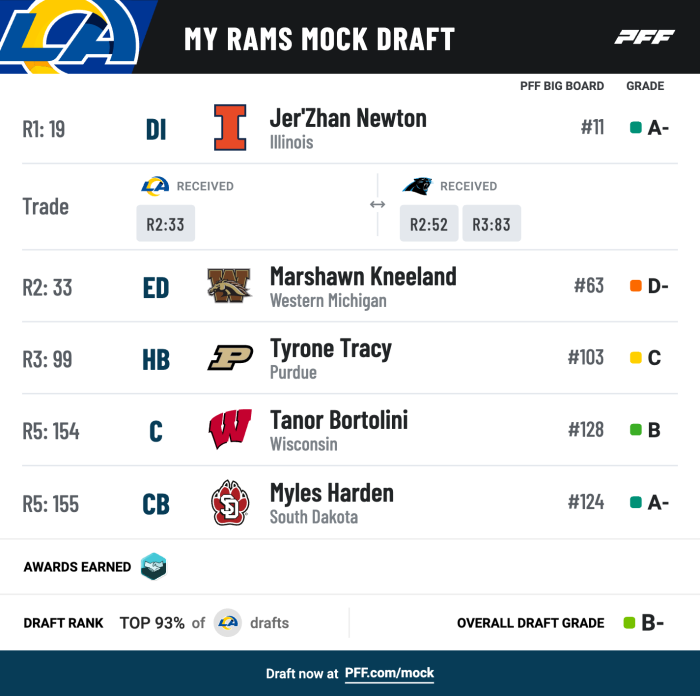Image resolution: width=700 pixels, height=696 pixels.
Task: Click the R2:33 received pick chip
Action: tap(166, 224)
